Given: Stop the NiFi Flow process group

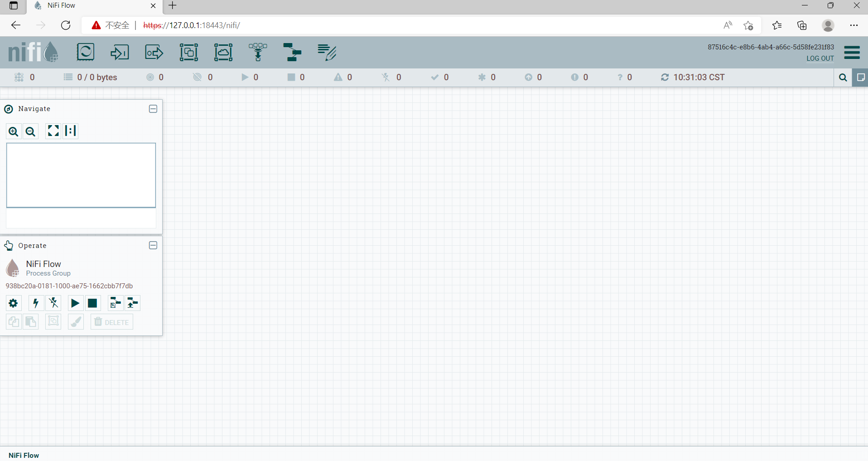Looking at the screenshot, I should point(92,303).
